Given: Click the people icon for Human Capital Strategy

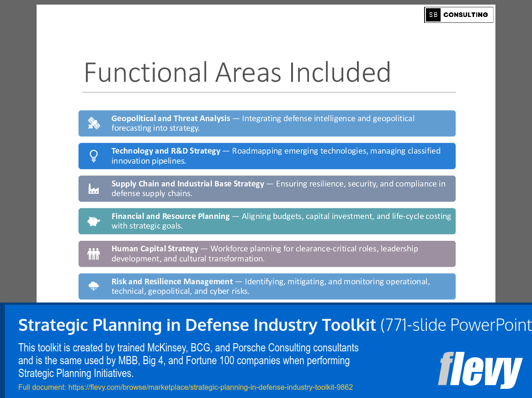Looking at the screenshot, I should (94, 254).
